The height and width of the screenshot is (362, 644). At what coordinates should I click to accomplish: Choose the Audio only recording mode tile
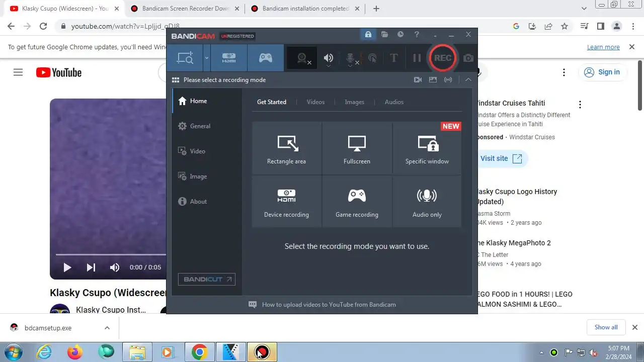coord(427,202)
